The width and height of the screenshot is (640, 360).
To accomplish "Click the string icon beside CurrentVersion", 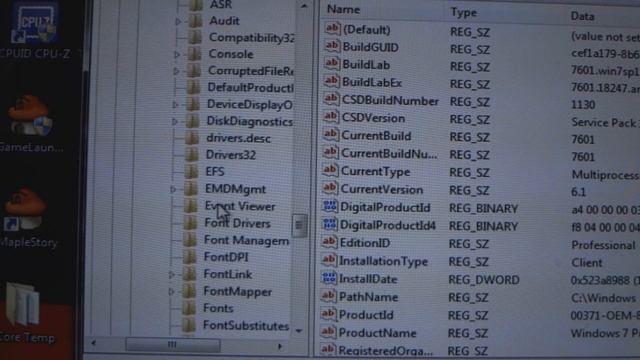I will [330, 189].
